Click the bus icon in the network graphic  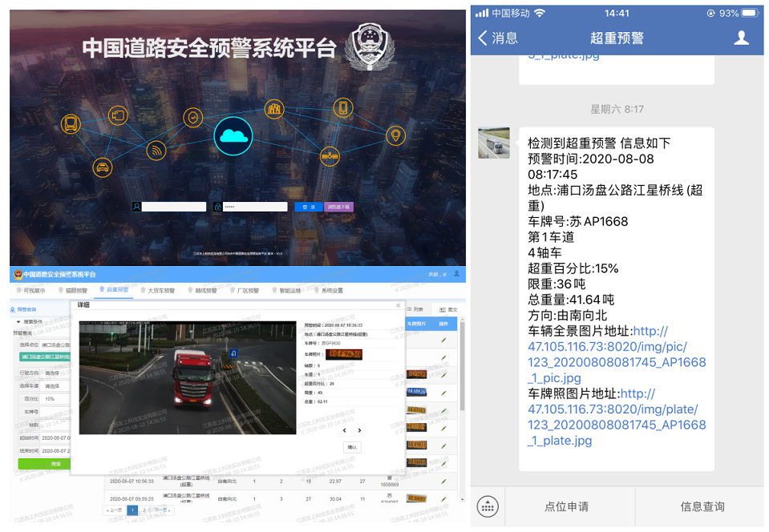[x=71, y=124]
